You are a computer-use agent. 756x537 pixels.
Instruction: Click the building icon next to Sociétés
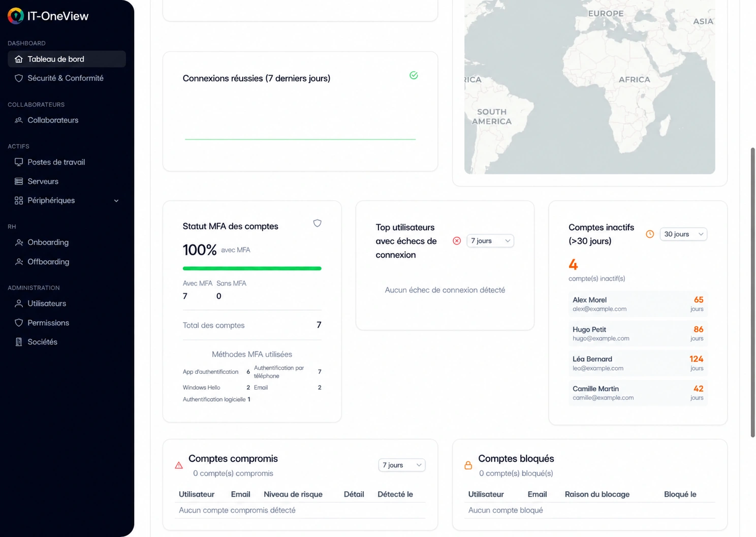tap(19, 342)
